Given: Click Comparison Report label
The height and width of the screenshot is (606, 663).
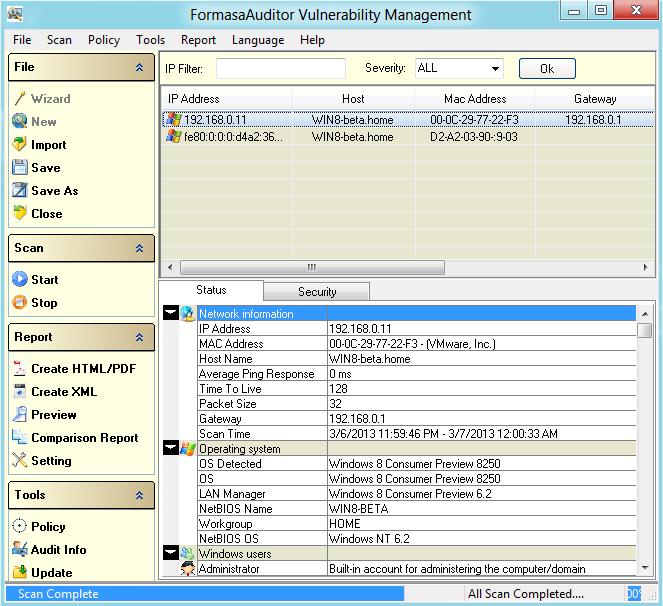Looking at the screenshot, I should pyautogui.click(x=85, y=438).
